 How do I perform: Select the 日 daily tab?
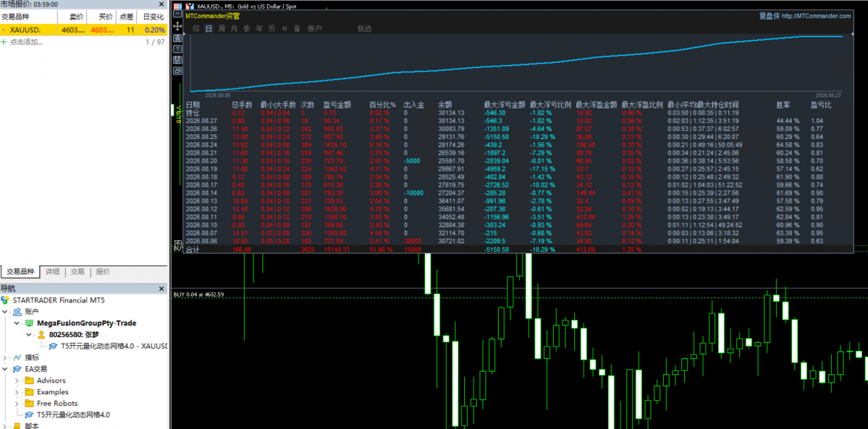click(208, 28)
